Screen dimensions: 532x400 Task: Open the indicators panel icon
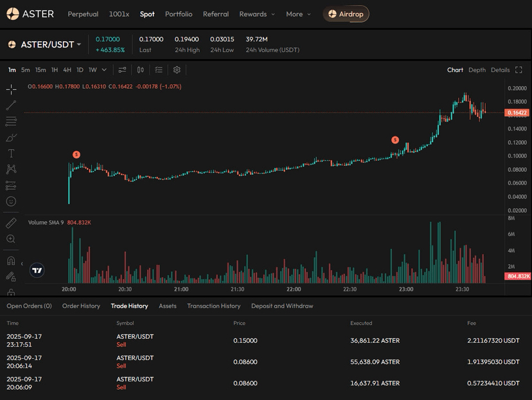pyautogui.click(x=122, y=70)
